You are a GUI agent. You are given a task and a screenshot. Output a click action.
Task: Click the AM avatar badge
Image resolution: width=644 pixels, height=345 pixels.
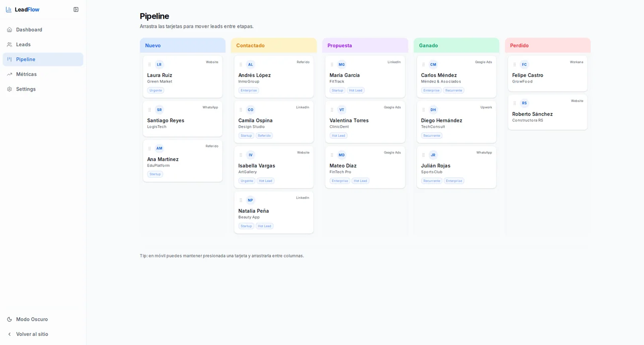coord(159,148)
